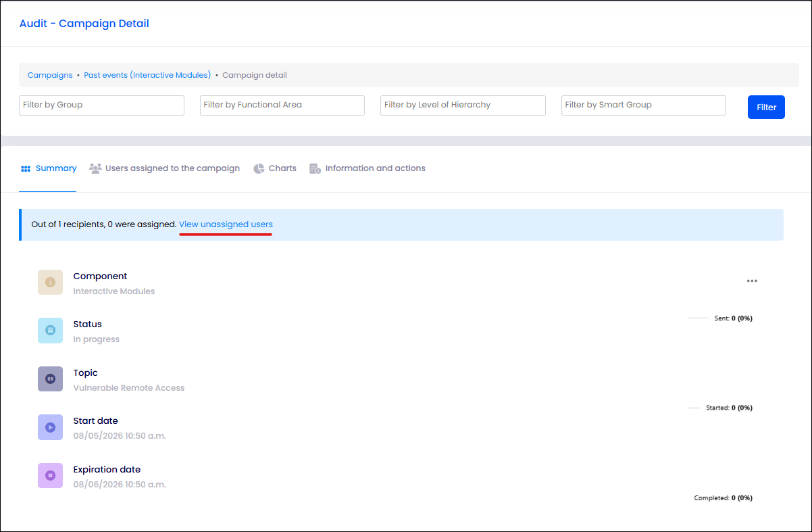Click the Campaign detail breadcrumb text
This screenshot has height=532, width=812.
click(255, 75)
